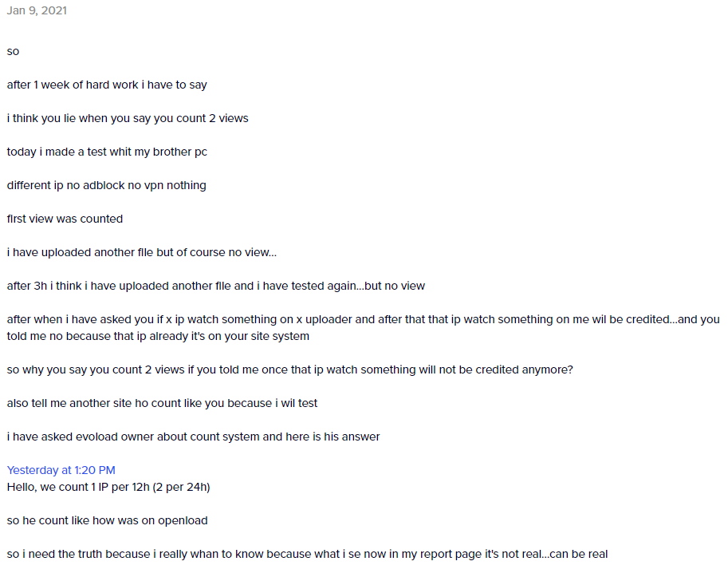This screenshot has height=573, width=728.
Task: Click the 'Yesterday at 1:20 PM' link
Action: click(x=61, y=470)
